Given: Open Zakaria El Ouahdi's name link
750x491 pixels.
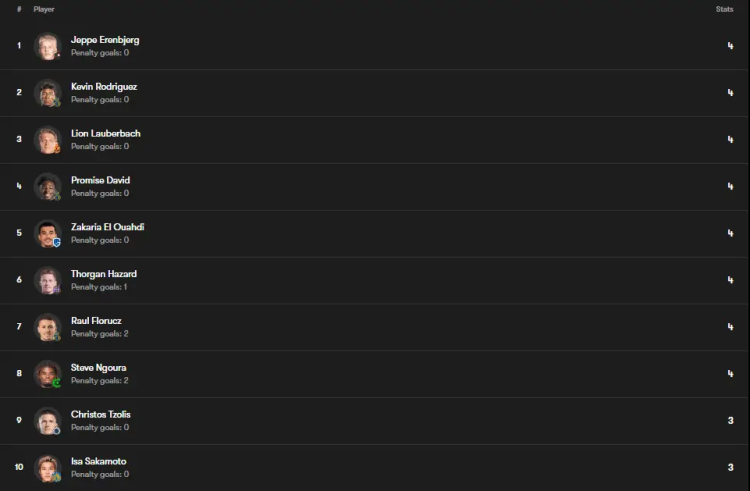Looking at the screenshot, I should 107,227.
